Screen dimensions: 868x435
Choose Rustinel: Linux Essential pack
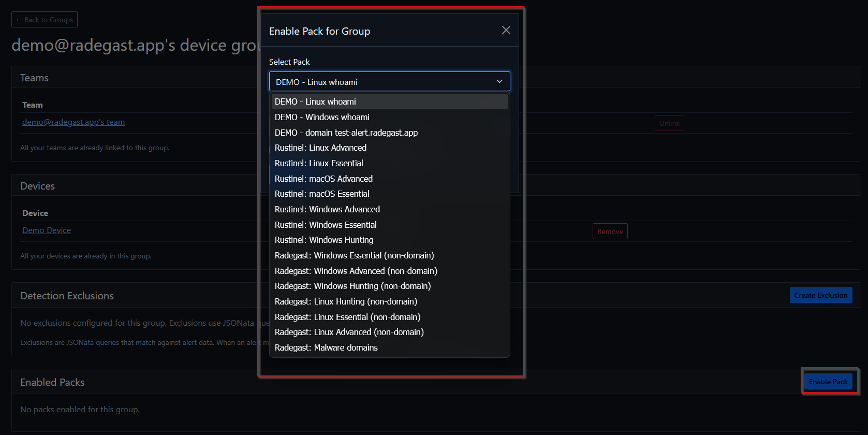(390, 163)
